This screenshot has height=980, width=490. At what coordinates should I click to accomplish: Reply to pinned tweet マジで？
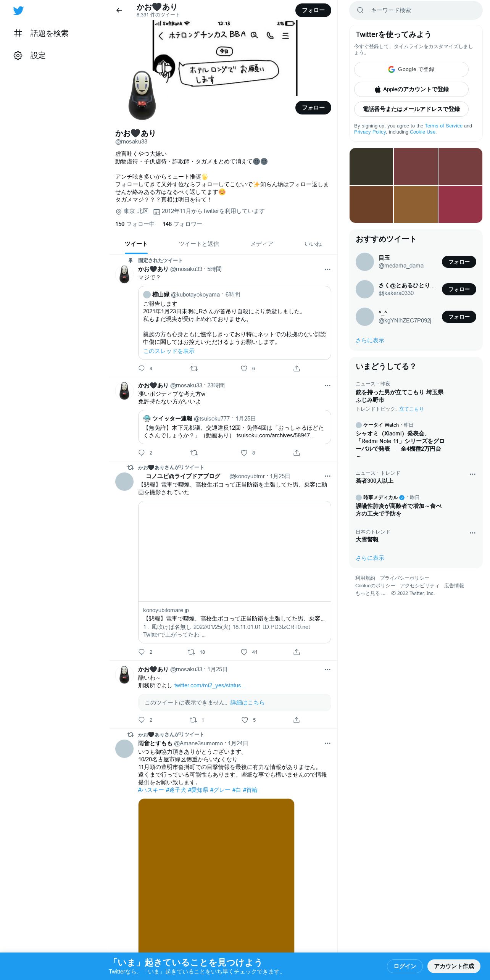click(142, 368)
